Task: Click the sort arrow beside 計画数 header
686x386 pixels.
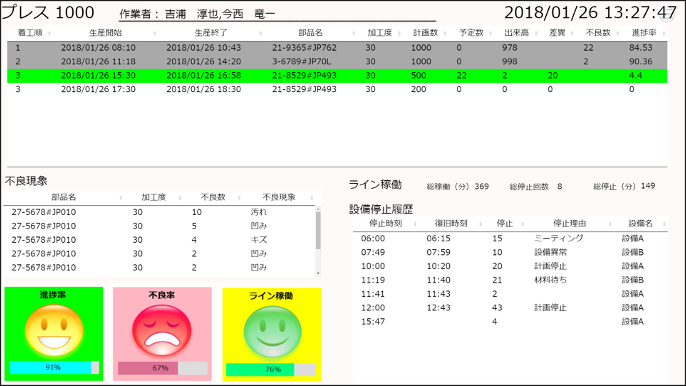Action: (x=445, y=33)
